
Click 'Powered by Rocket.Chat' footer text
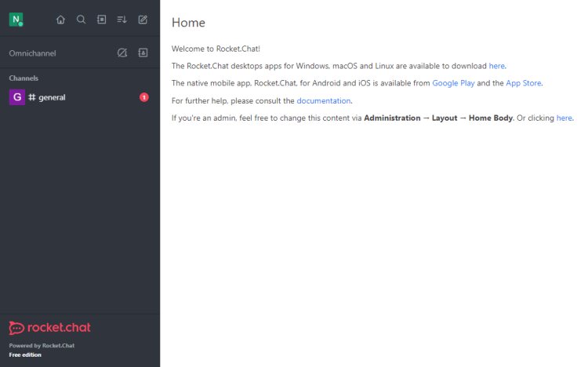[42, 346]
